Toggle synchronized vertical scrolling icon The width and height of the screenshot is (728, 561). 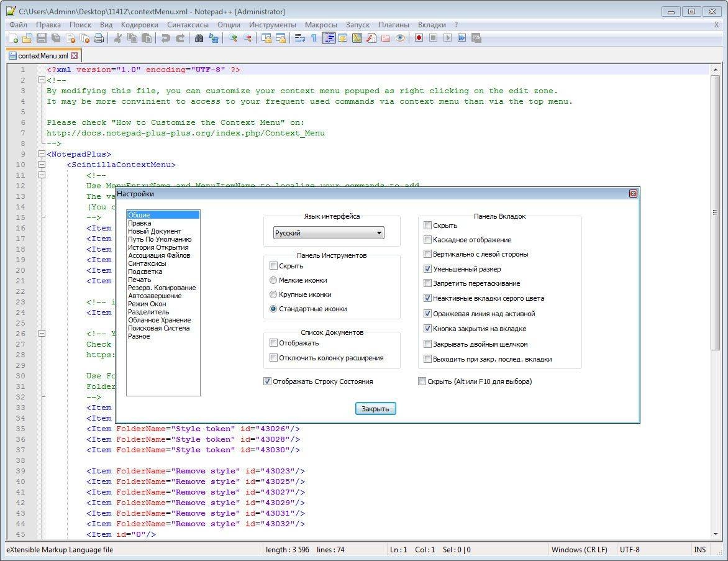(266, 38)
